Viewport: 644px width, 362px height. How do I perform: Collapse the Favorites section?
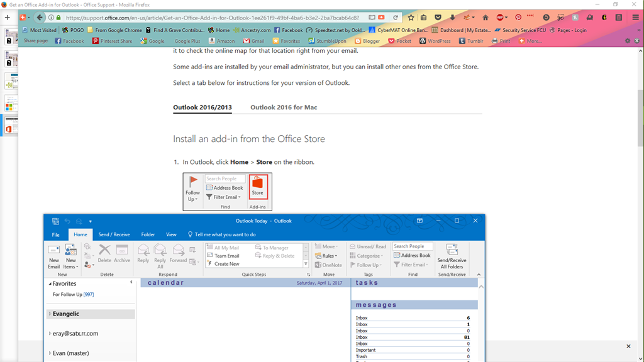[x=50, y=283]
